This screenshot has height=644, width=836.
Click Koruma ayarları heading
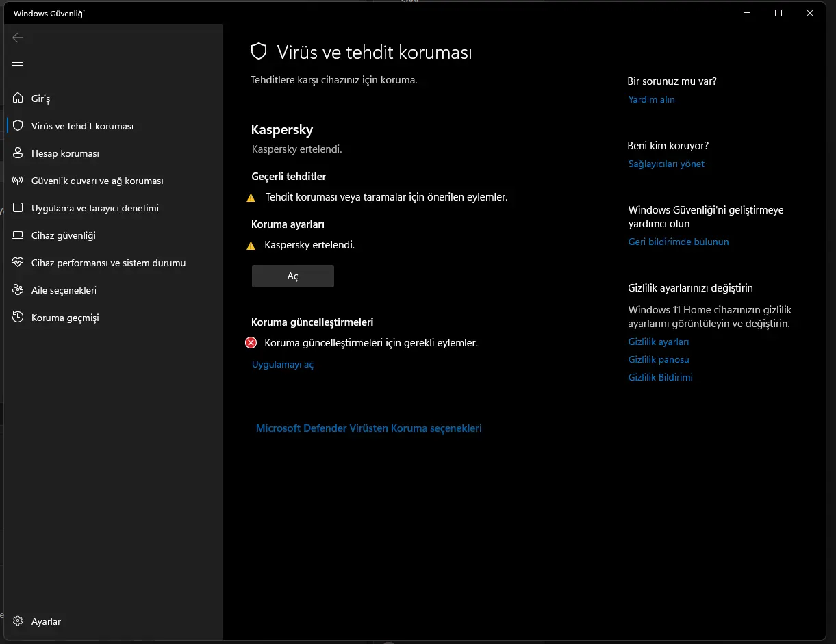click(288, 224)
